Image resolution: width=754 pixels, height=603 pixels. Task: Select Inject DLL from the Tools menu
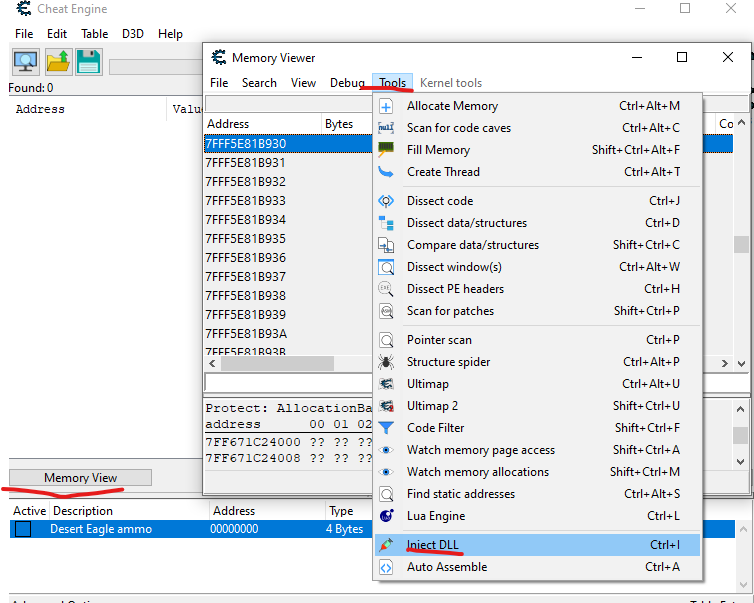coord(433,545)
